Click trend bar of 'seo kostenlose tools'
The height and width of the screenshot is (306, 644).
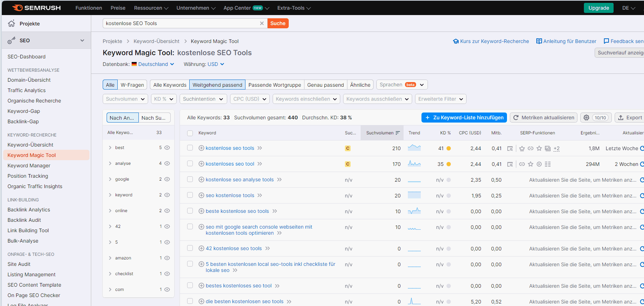pyautogui.click(x=414, y=195)
